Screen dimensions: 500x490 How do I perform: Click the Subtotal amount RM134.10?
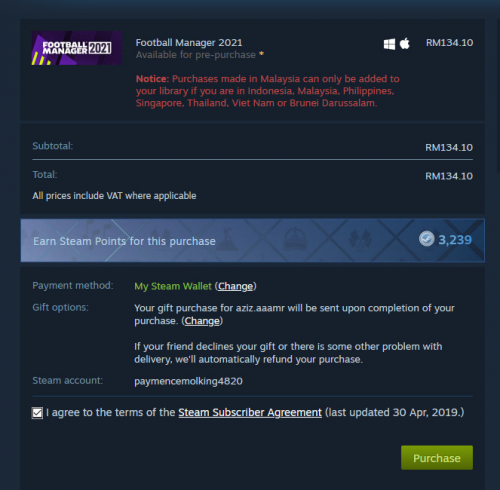(x=449, y=147)
